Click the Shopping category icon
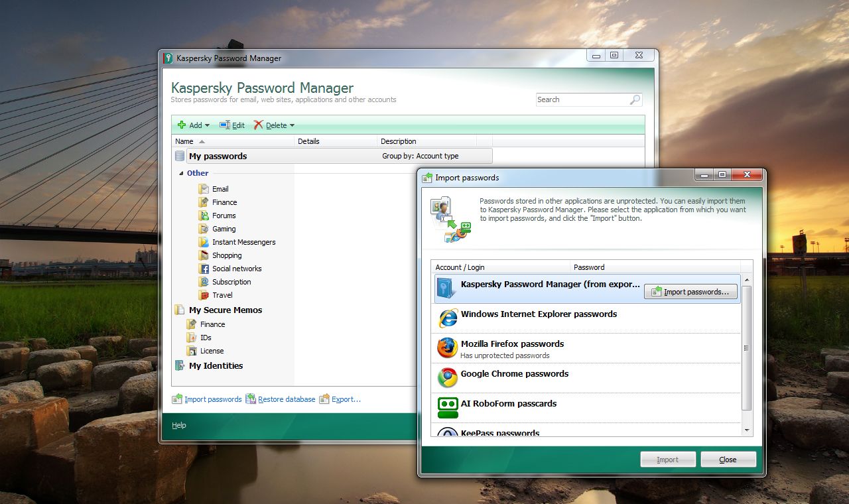The image size is (849, 504). [204, 255]
